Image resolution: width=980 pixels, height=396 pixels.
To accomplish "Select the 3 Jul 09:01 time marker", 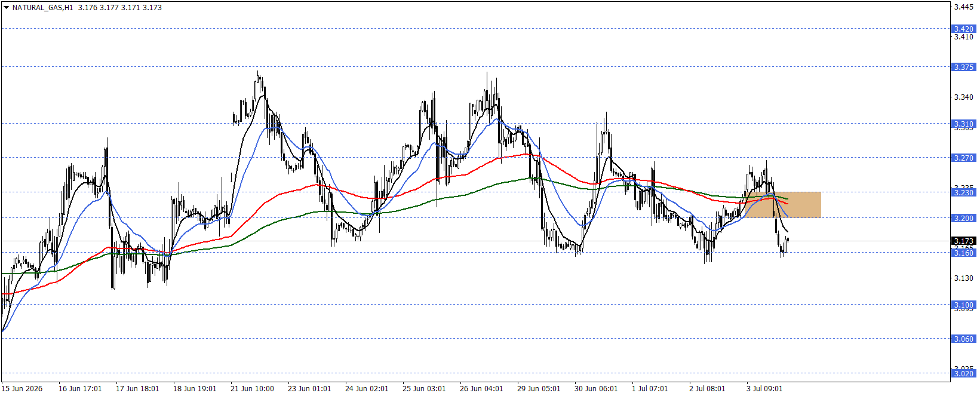I will point(764,389).
